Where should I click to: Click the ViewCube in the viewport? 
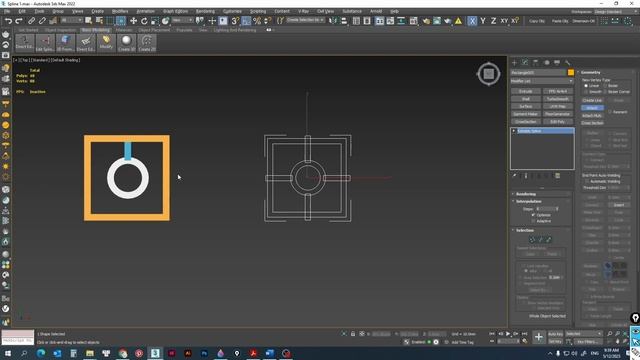(x=489, y=74)
